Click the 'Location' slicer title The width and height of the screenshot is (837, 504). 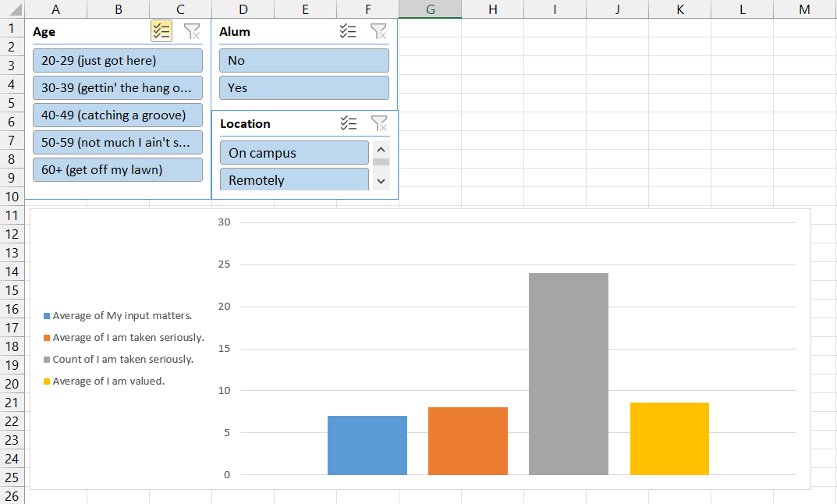point(245,124)
